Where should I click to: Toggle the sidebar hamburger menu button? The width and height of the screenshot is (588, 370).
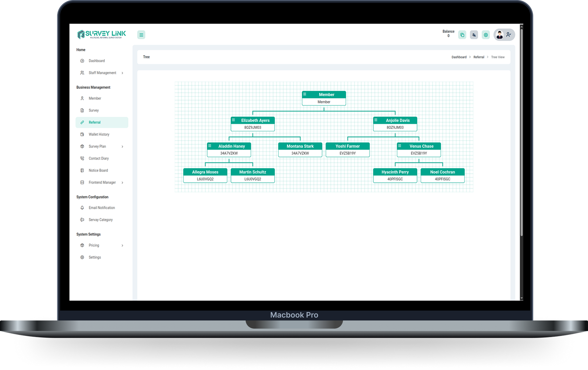(141, 35)
